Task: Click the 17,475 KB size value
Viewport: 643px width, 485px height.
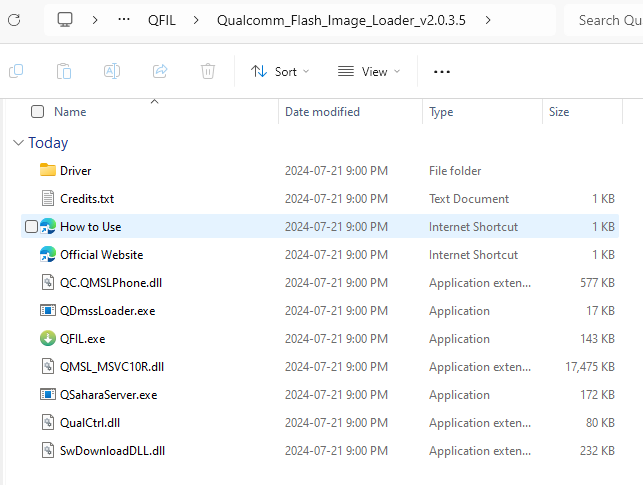Action: coord(590,367)
